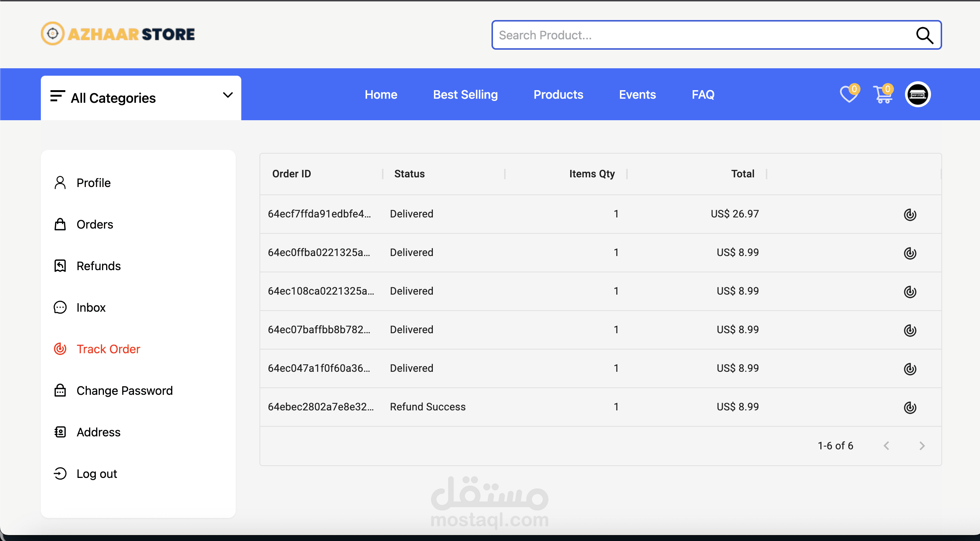Screen dimensions: 980x541
Task: Sort by the Status column header
Action: point(409,174)
